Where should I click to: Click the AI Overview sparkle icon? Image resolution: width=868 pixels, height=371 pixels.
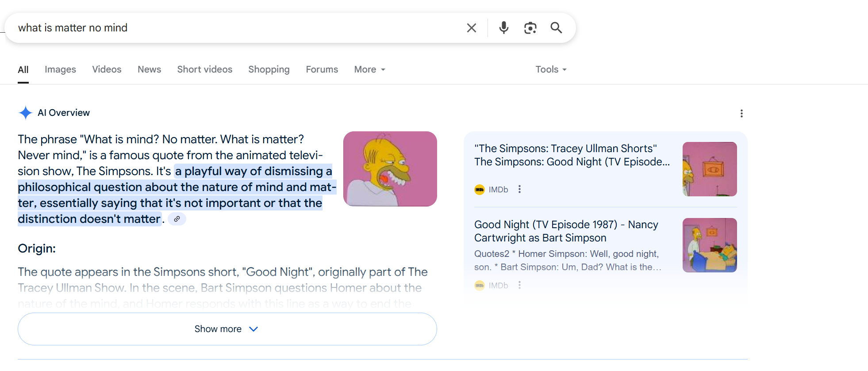(26, 113)
